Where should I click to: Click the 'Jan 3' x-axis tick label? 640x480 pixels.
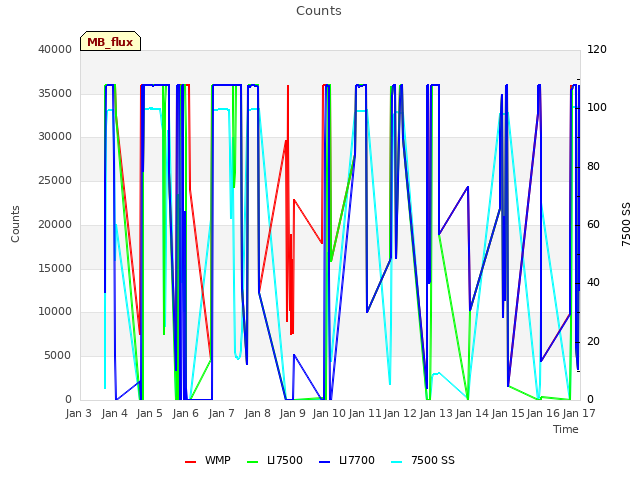[x=79, y=413]
